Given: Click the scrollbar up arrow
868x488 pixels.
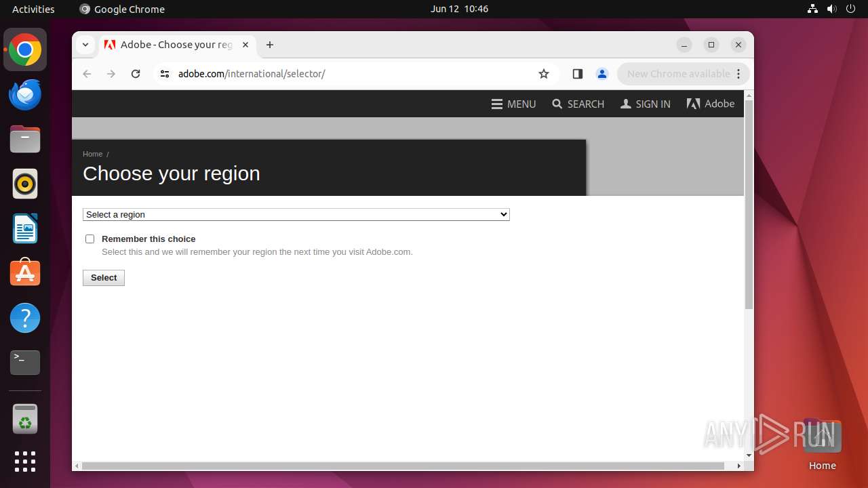Looking at the screenshot, I should (749, 95).
